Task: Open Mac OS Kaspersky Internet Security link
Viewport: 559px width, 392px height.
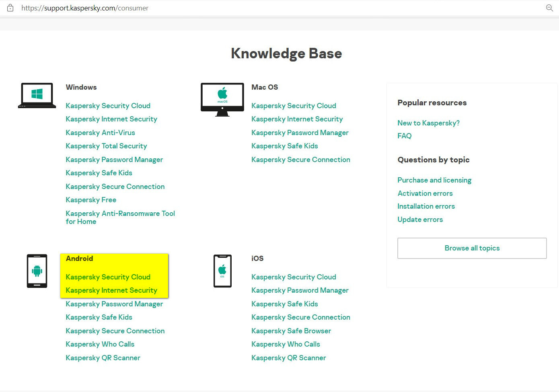Action: coord(297,119)
